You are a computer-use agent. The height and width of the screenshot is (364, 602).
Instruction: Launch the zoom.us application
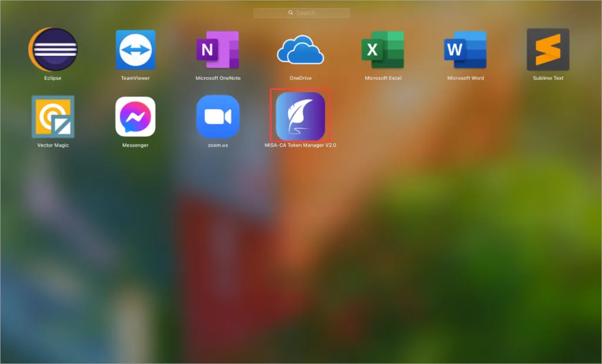(x=218, y=116)
